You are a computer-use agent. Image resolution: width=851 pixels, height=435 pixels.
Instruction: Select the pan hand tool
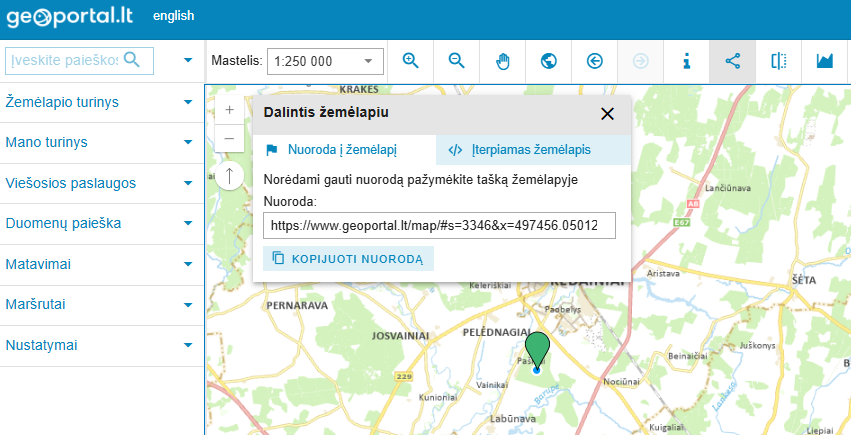503,61
